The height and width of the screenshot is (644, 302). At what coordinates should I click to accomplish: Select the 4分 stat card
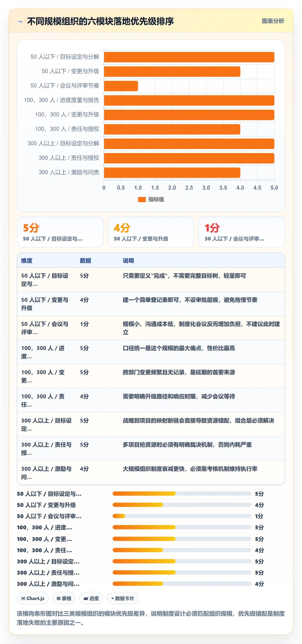pos(151,232)
